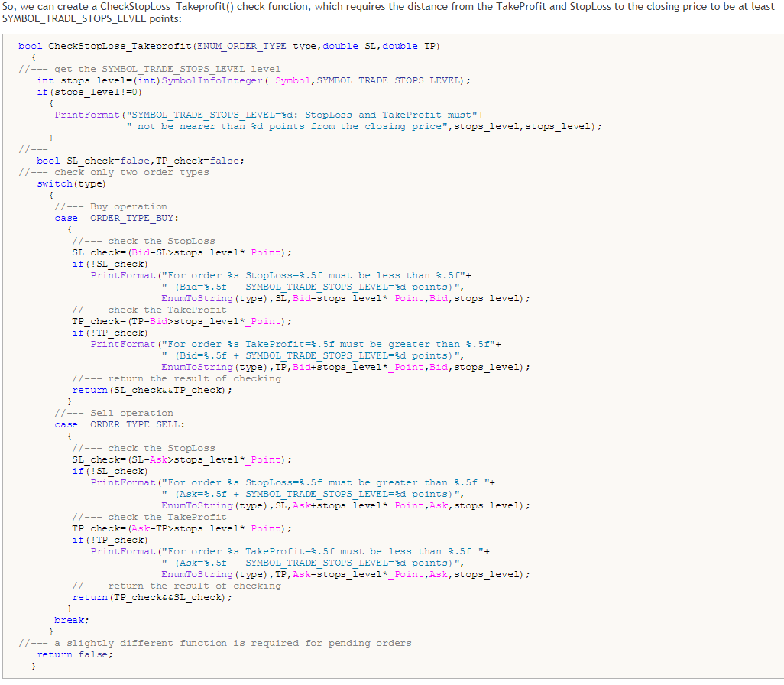Click the "return false;" statement
The height and width of the screenshot is (685, 784).
[x=75, y=655]
